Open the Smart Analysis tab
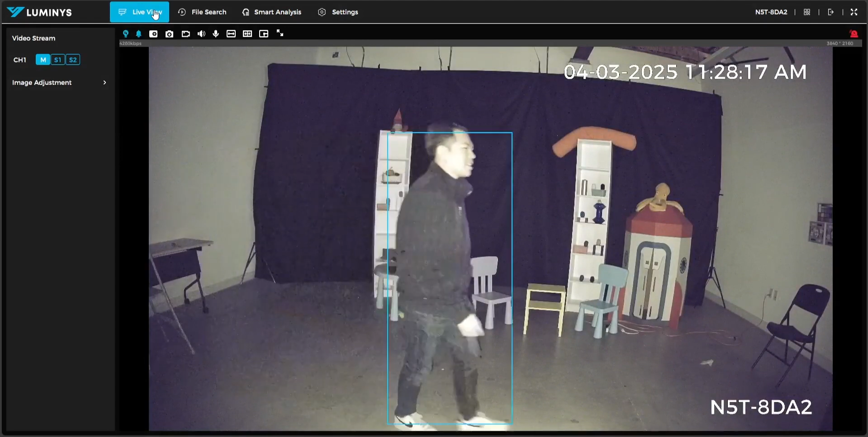 click(x=271, y=12)
